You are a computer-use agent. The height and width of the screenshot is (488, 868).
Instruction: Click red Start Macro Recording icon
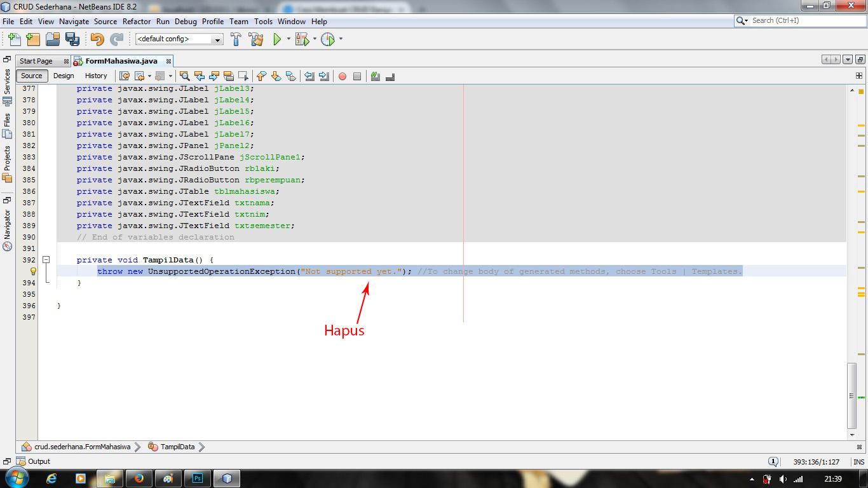click(342, 76)
